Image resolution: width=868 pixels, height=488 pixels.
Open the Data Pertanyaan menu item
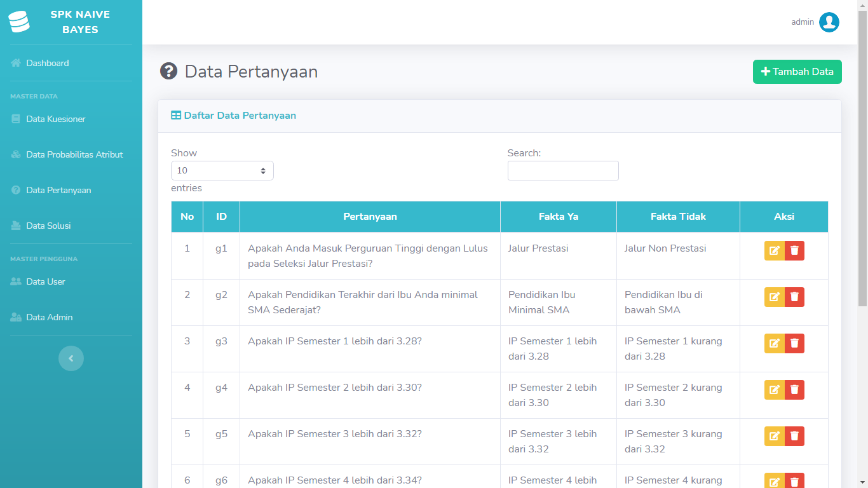(x=71, y=190)
